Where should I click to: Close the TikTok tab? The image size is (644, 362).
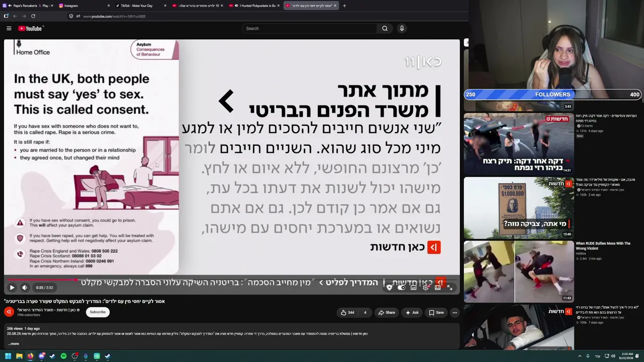(x=165, y=6)
